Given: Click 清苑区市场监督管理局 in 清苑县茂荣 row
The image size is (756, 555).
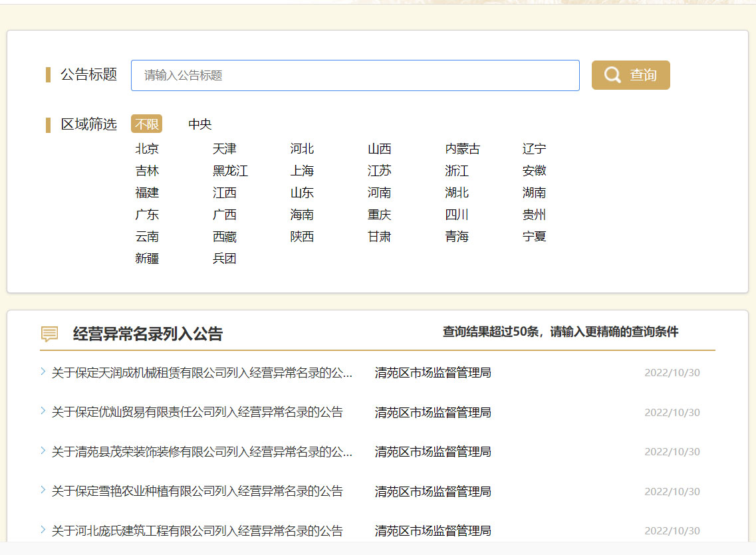Looking at the screenshot, I should (433, 451).
